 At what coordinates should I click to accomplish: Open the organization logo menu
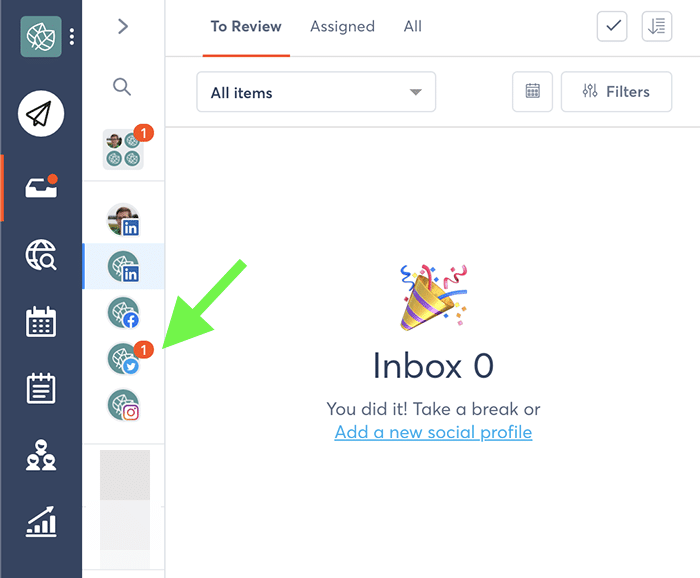(41, 37)
